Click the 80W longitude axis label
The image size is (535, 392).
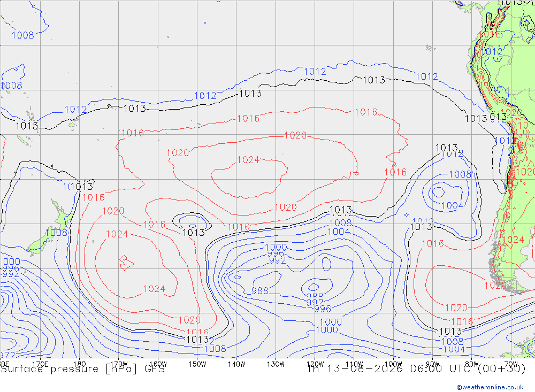pos(472,364)
